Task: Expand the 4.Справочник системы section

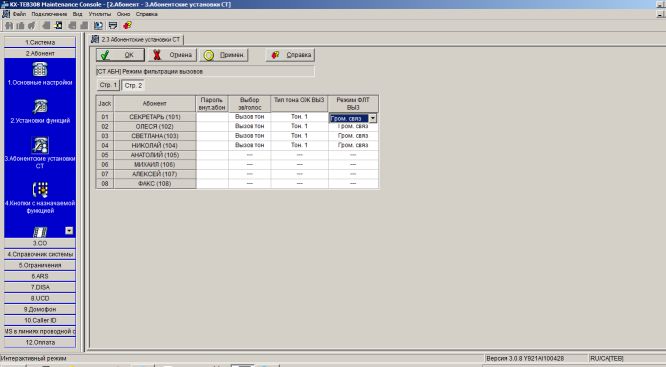Action: click(x=40, y=254)
